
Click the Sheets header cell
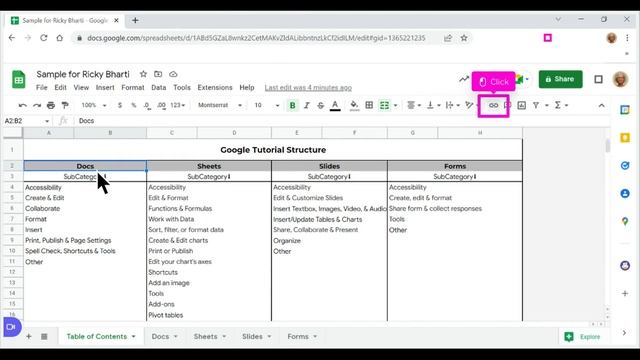209,166
